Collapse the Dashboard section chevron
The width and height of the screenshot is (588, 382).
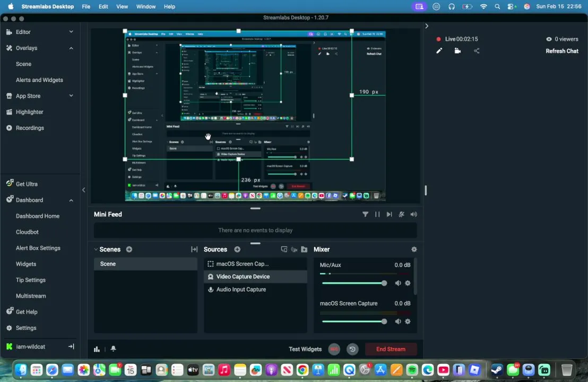[71, 200]
